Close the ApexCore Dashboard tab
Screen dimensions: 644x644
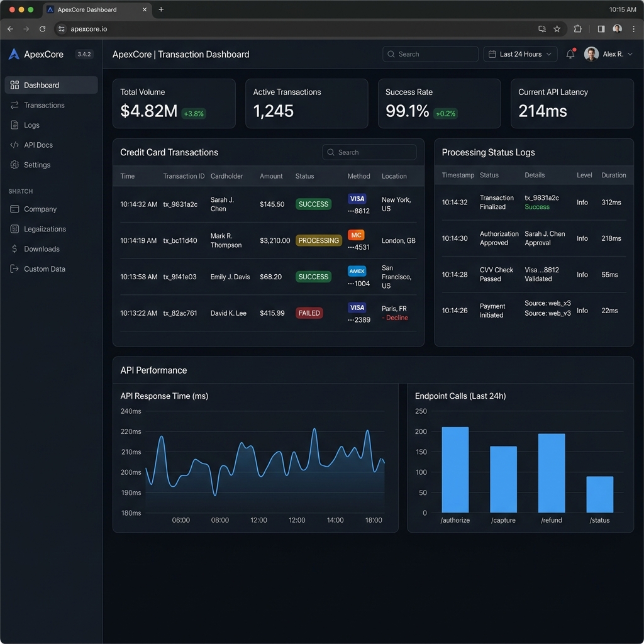tap(145, 9)
